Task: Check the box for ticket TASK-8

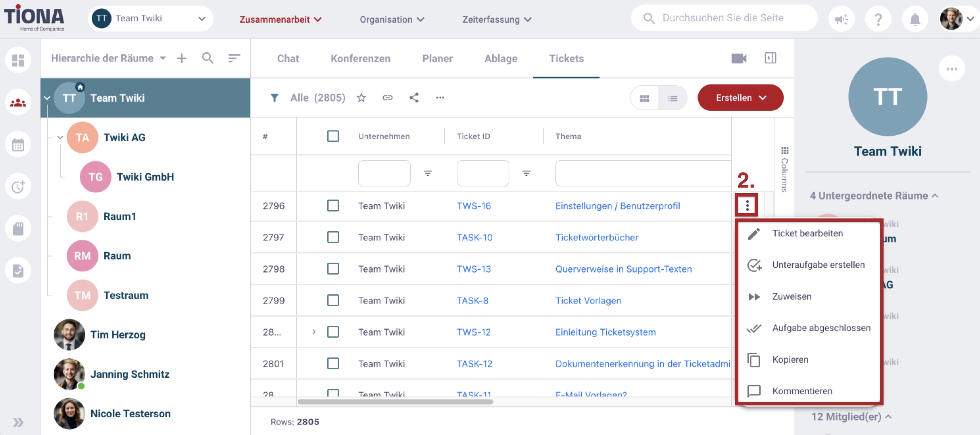Action: (x=333, y=300)
